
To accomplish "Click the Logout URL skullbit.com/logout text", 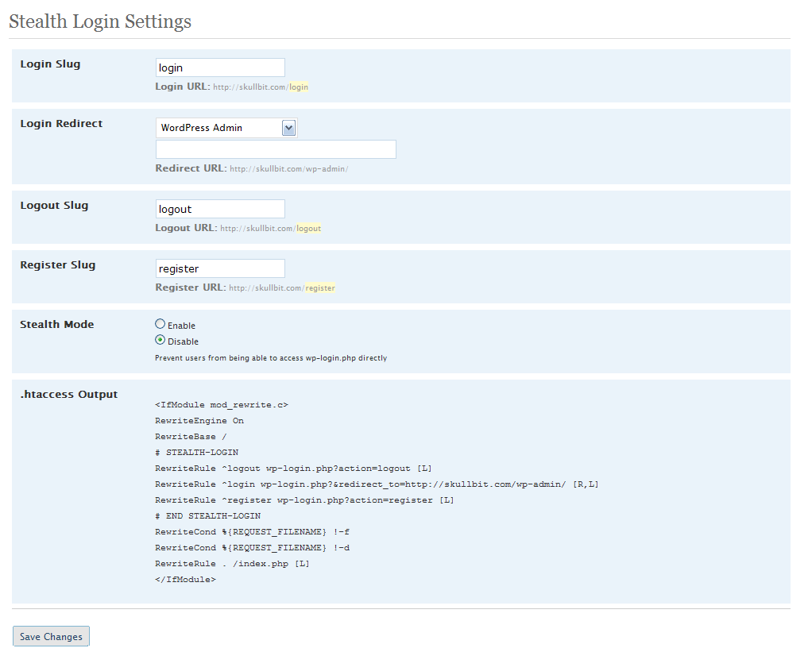I will click(271, 228).
